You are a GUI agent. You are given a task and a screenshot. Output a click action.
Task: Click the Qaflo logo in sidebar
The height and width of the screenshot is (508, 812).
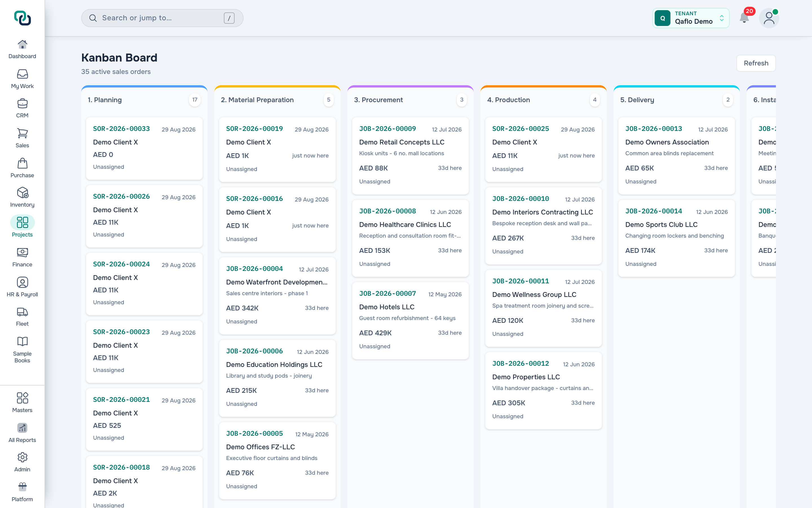pyautogui.click(x=23, y=18)
